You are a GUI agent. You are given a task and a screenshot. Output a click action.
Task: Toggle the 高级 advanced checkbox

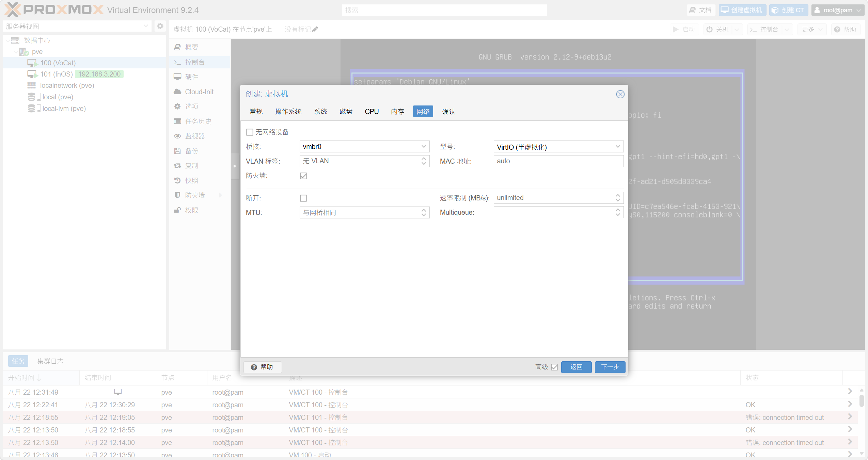554,367
